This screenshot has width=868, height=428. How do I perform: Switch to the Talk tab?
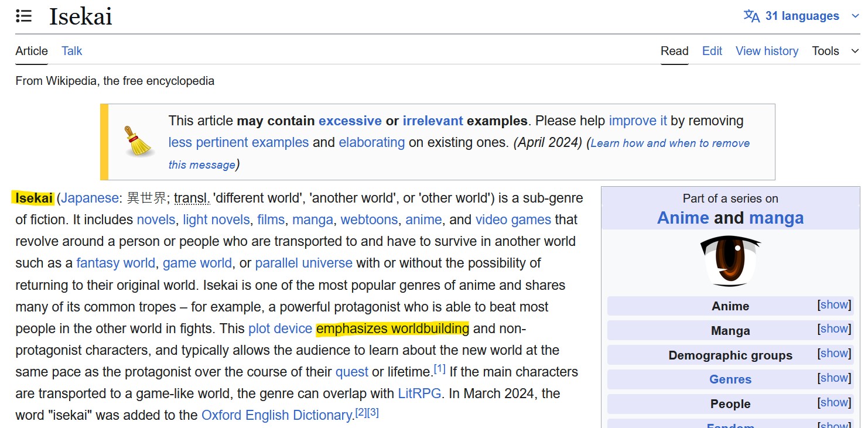[71, 51]
